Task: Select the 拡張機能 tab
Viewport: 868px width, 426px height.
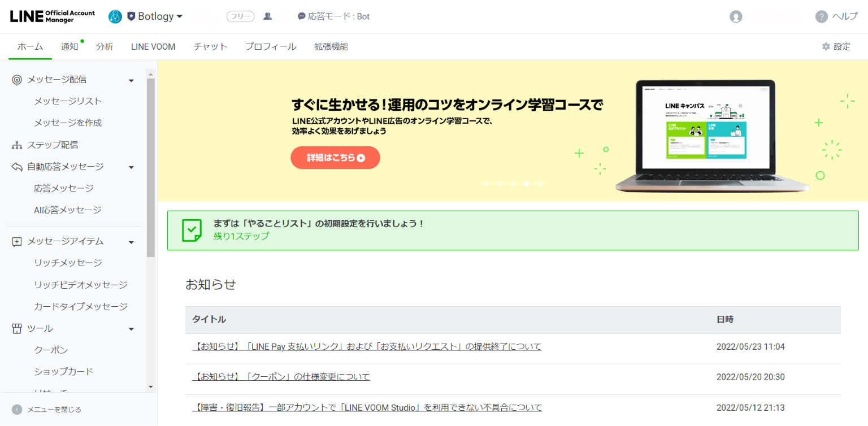Action: point(331,46)
